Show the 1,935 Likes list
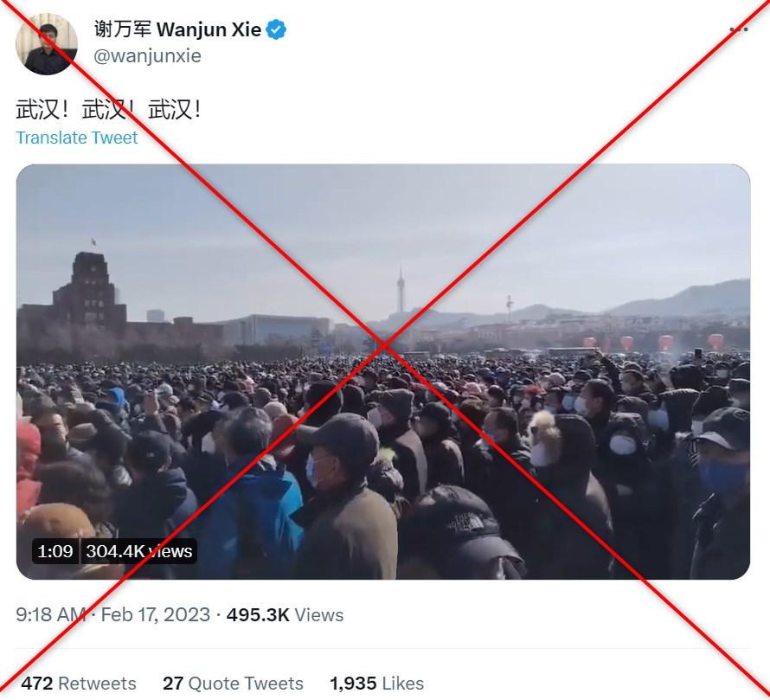Image resolution: width=770 pixels, height=700 pixels. point(376,684)
